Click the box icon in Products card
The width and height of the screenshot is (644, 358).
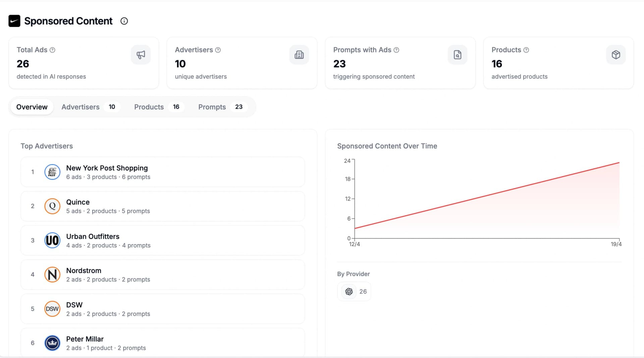(x=616, y=55)
